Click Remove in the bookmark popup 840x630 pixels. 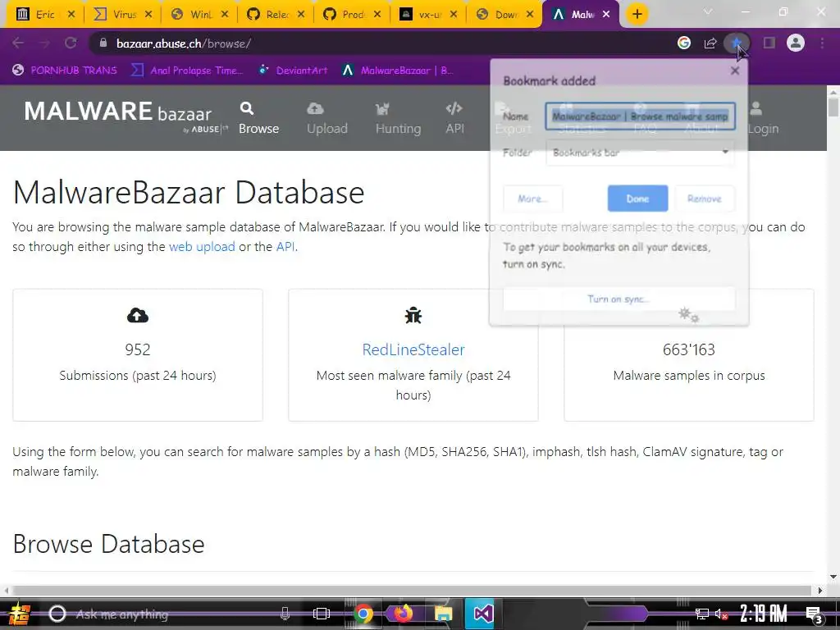tap(705, 199)
